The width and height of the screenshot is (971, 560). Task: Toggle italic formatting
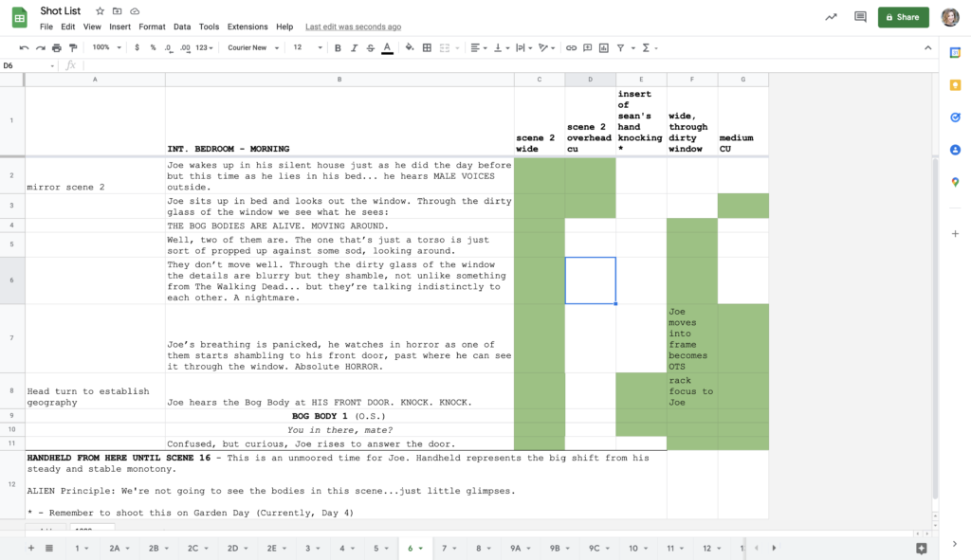[x=354, y=47]
